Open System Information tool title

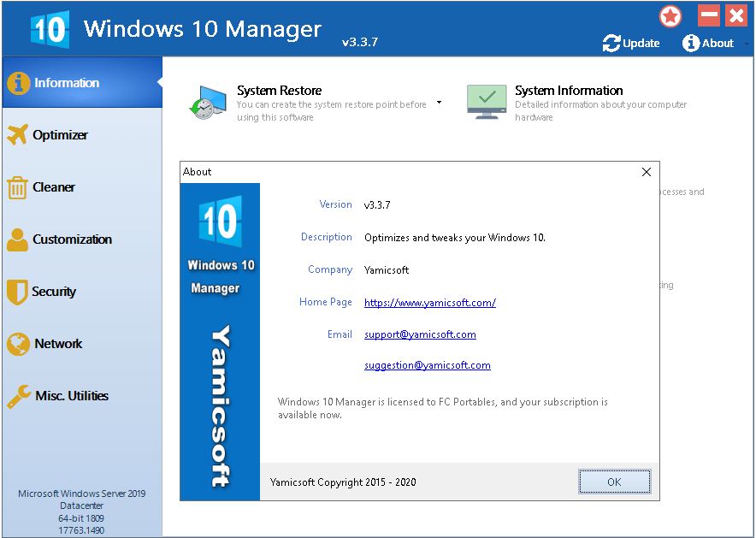point(569,91)
